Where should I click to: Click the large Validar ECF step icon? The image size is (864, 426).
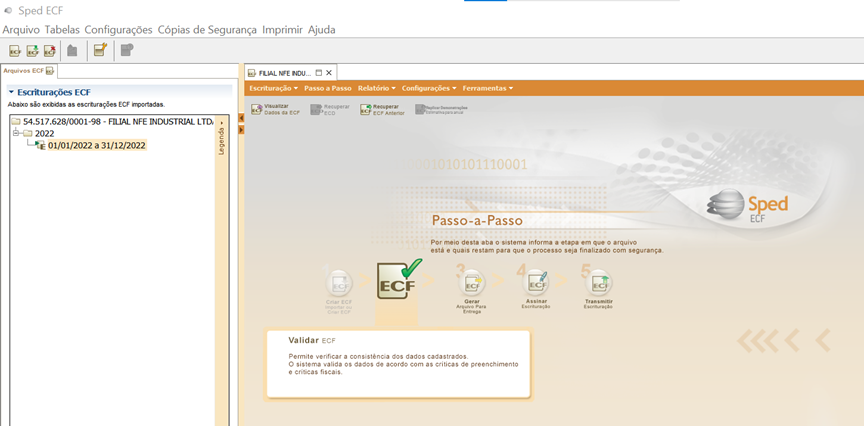point(399,279)
